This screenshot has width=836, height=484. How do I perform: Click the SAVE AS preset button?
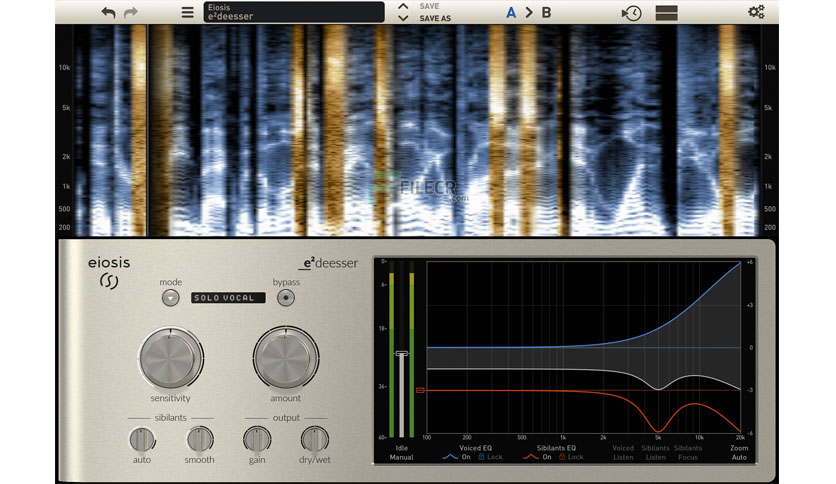(435, 18)
